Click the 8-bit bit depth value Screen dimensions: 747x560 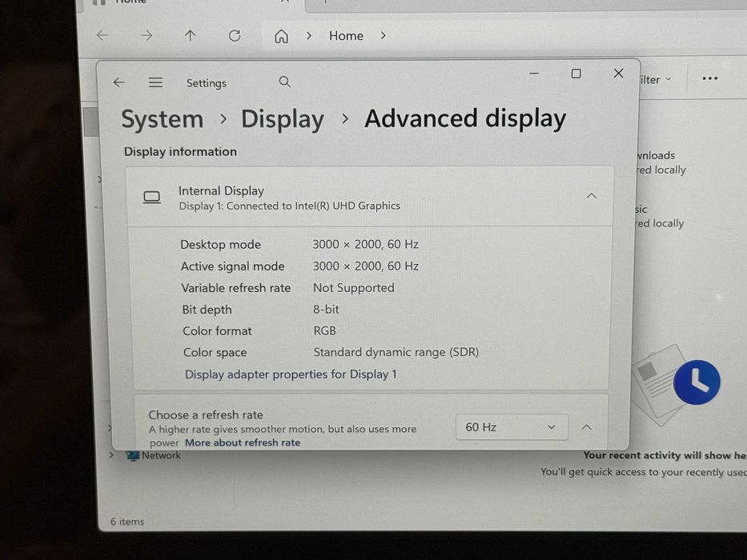pyautogui.click(x=327, y=310)
